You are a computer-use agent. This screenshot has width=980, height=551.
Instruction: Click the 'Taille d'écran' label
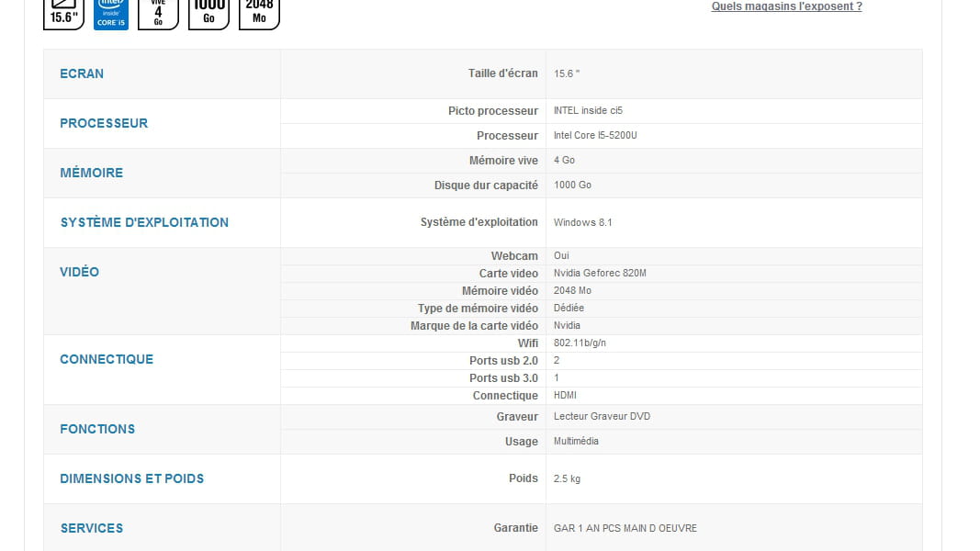503,73
